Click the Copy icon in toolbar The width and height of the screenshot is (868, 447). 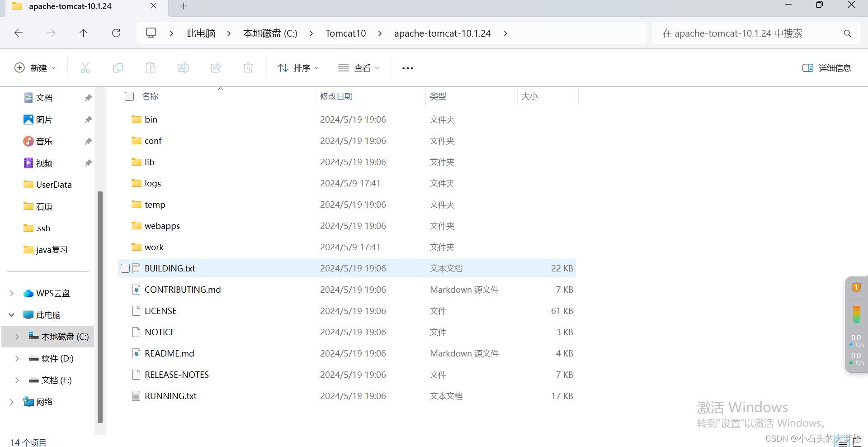[118, 68]
